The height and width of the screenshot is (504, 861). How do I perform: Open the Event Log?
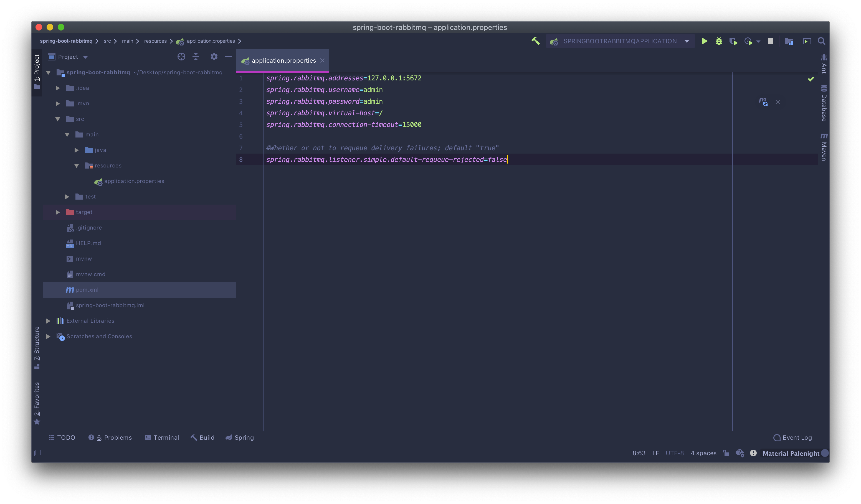[x=793, y=437]
